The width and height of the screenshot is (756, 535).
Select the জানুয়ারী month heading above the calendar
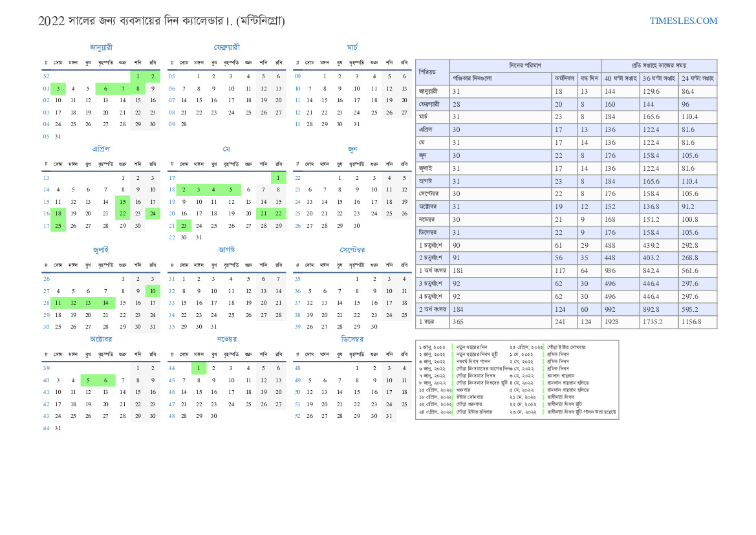pos(101,47)
